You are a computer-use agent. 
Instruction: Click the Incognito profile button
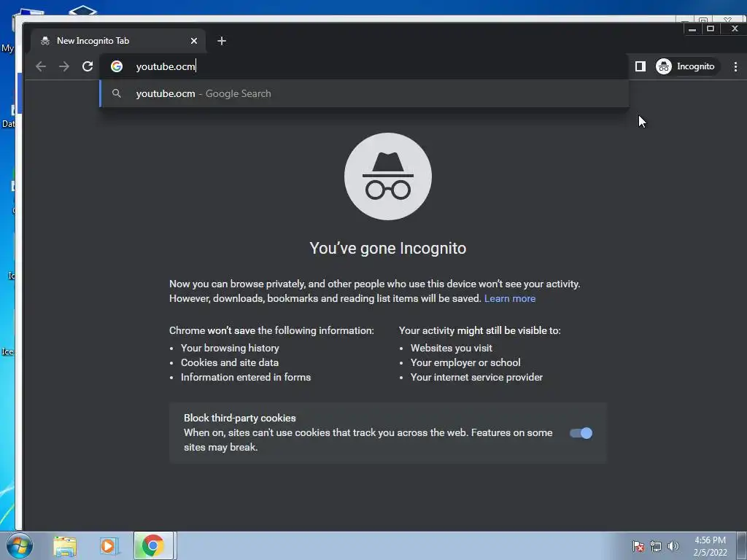click(x=686, y=66)
